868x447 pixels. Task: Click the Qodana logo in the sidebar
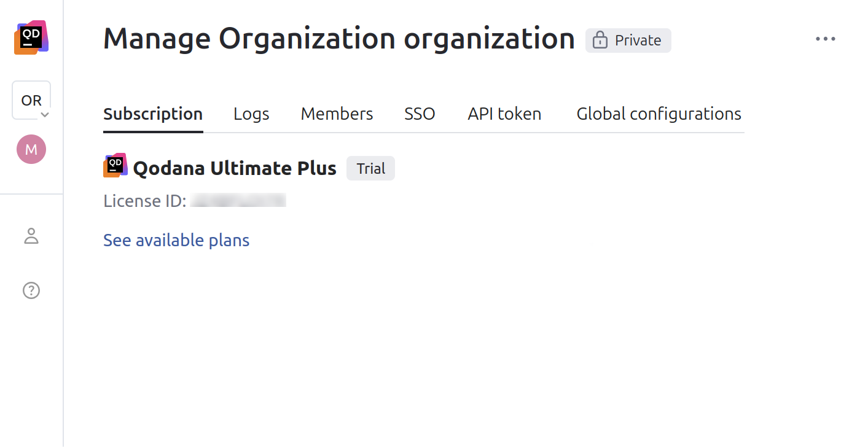tap(31, 37)
